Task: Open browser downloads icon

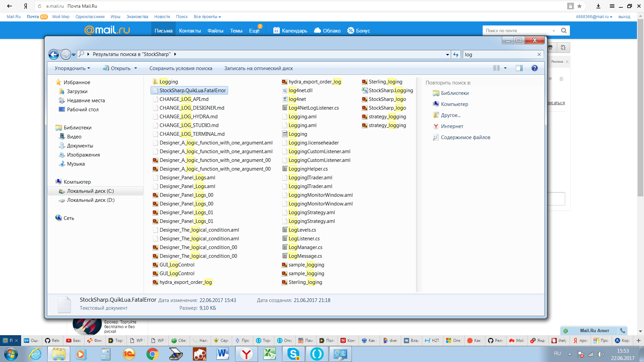Action: pyautogui.click(x=598, y=6)
